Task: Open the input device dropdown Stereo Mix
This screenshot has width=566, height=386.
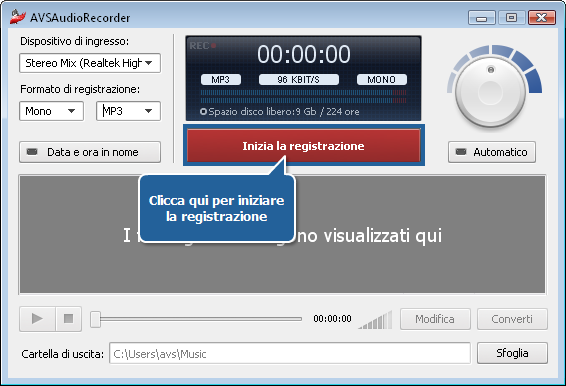Action: (90, 63)
